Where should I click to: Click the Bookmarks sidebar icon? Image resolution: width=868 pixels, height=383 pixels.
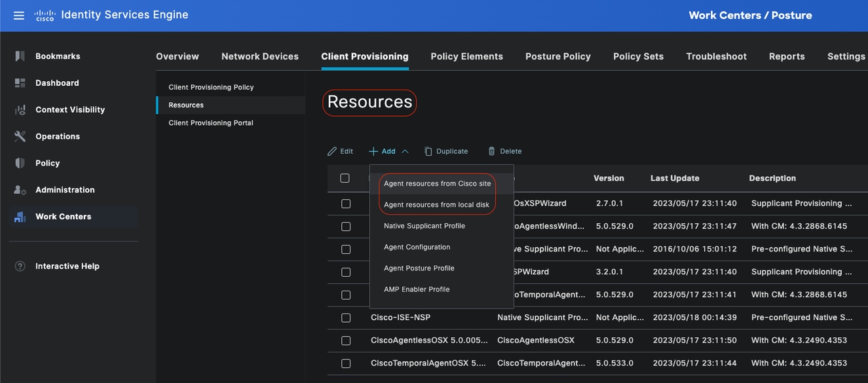[20, 56]
